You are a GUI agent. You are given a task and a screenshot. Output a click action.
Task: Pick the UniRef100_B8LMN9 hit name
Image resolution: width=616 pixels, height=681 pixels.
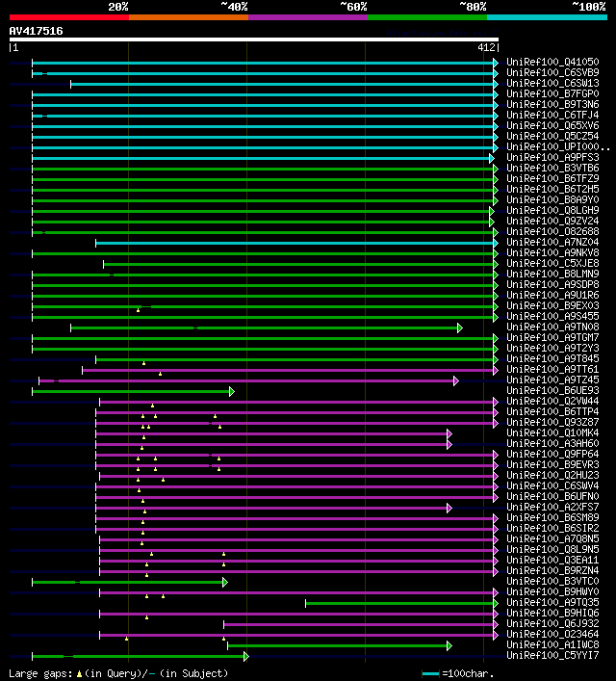[x=552, y=275]
